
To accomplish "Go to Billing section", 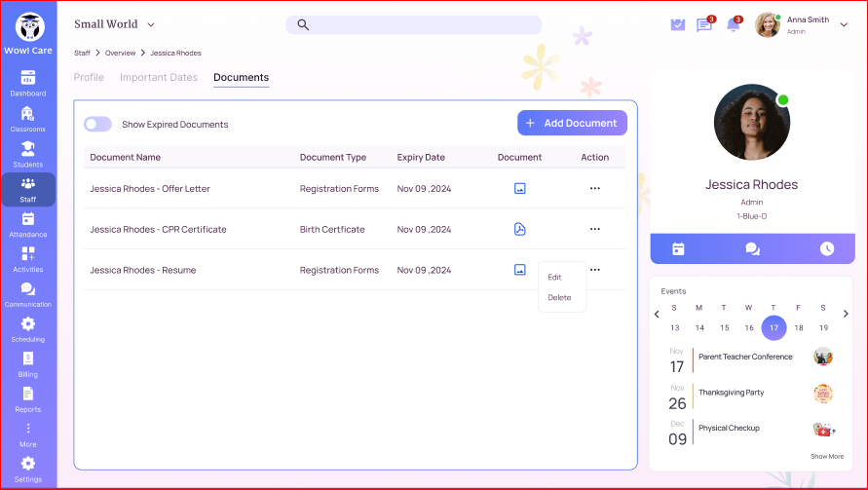I will click(x=27, y=364).
